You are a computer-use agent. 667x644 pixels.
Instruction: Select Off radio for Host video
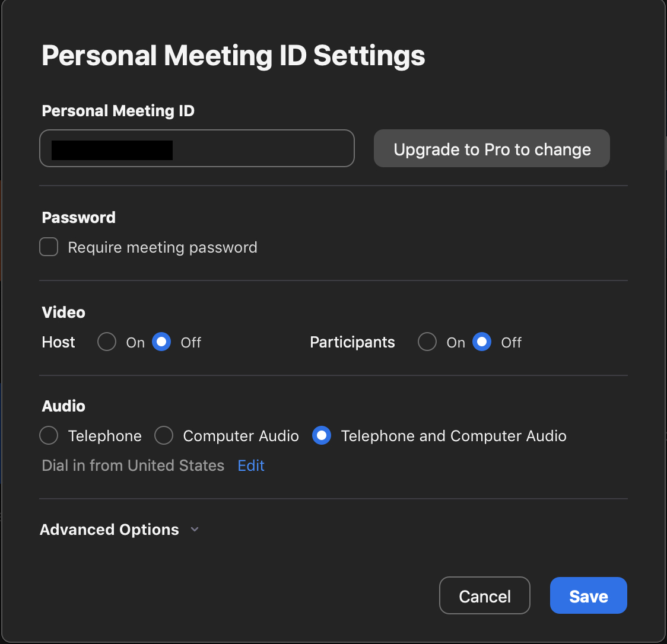[x=161, y=342]
